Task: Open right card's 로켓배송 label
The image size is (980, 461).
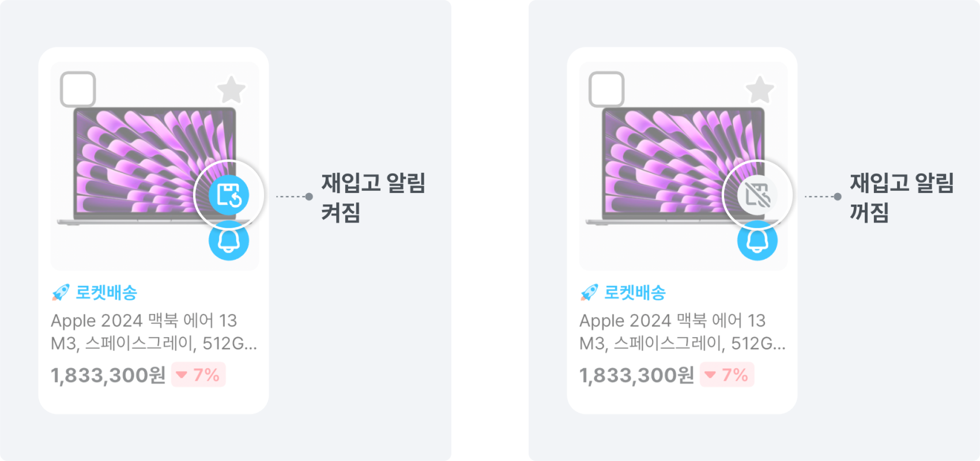Action: coord(635,293)
